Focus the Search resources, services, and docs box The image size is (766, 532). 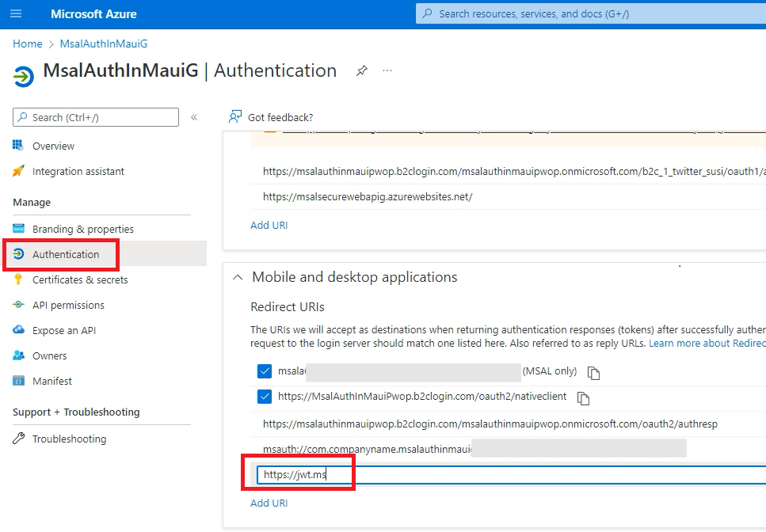pyautogui.click(x=591, y=13)
